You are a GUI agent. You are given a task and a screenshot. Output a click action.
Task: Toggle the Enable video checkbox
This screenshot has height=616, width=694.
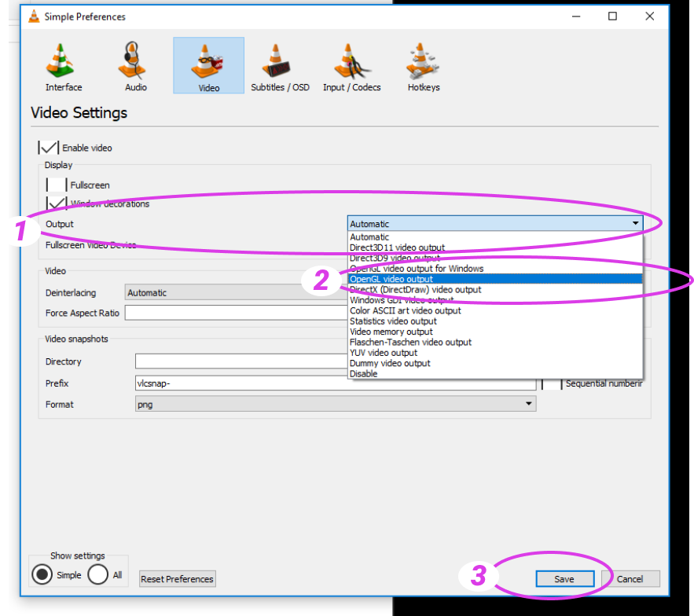coord(49,148)
